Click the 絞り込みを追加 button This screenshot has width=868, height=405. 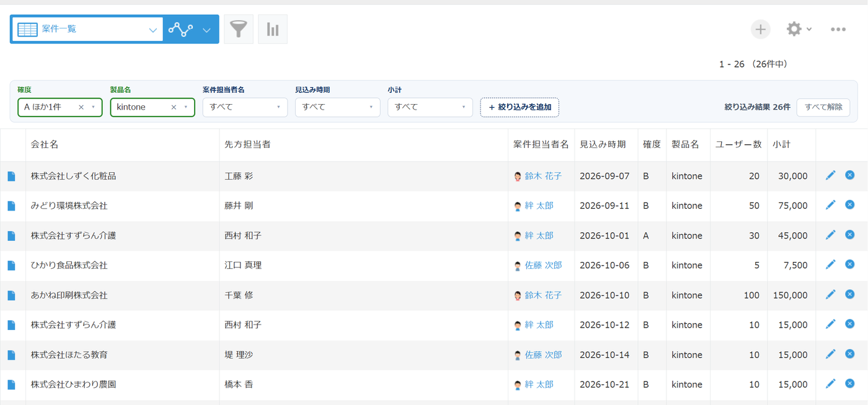(520, 107)
